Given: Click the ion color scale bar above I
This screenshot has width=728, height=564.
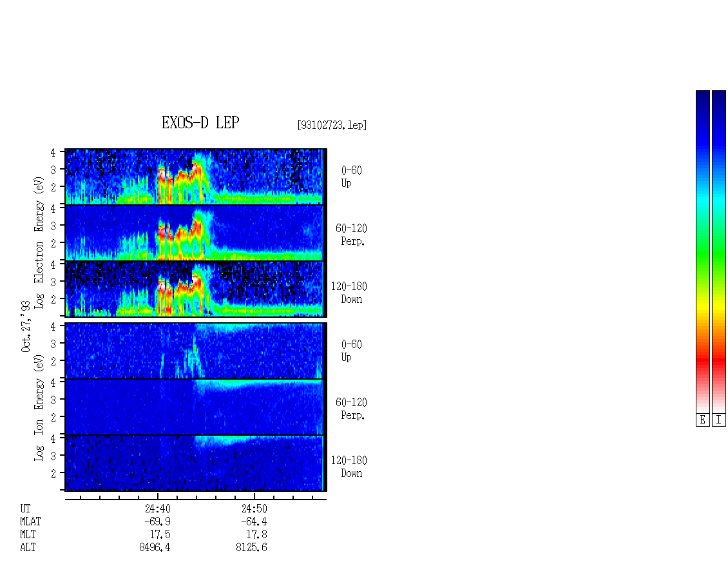Looking at the screenshot, I should tap(719, 251).
